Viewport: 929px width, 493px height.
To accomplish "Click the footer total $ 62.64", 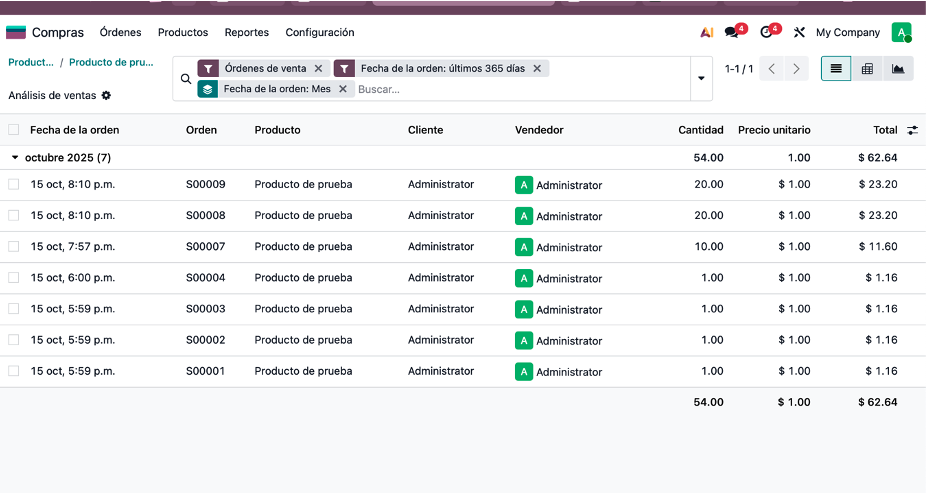I will [877, 402].
